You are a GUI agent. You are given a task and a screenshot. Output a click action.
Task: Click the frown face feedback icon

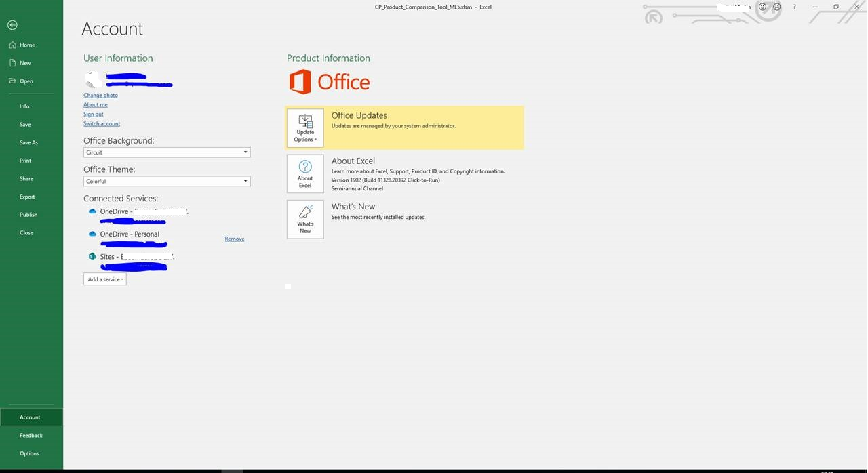777,7
